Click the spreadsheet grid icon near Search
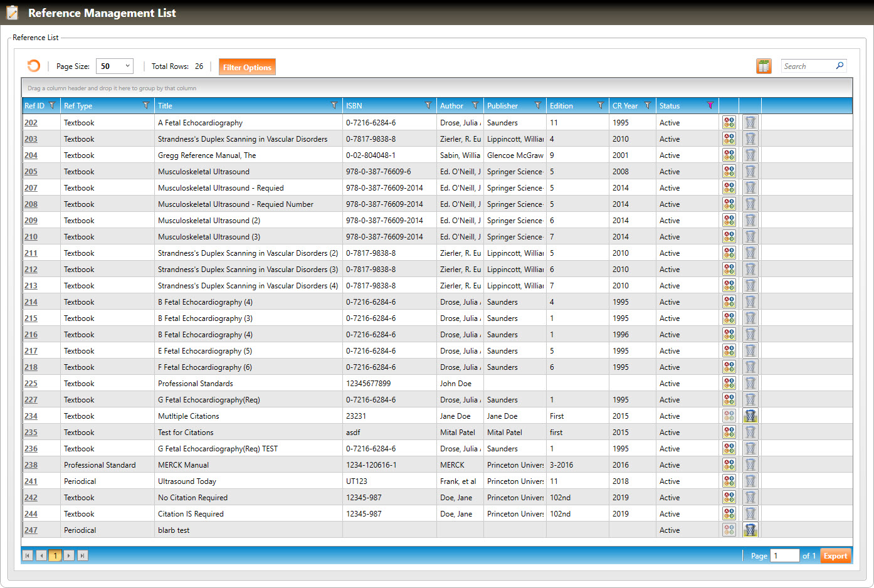 point(764,66)
